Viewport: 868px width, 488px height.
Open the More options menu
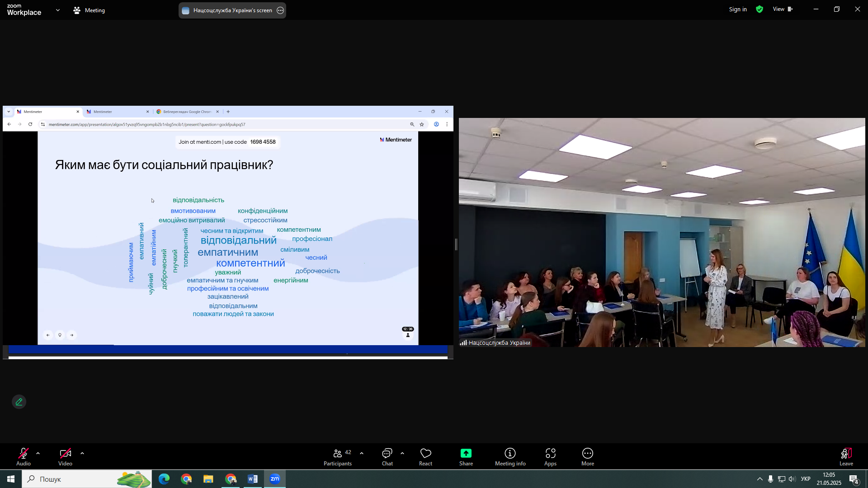click(587, 456)
